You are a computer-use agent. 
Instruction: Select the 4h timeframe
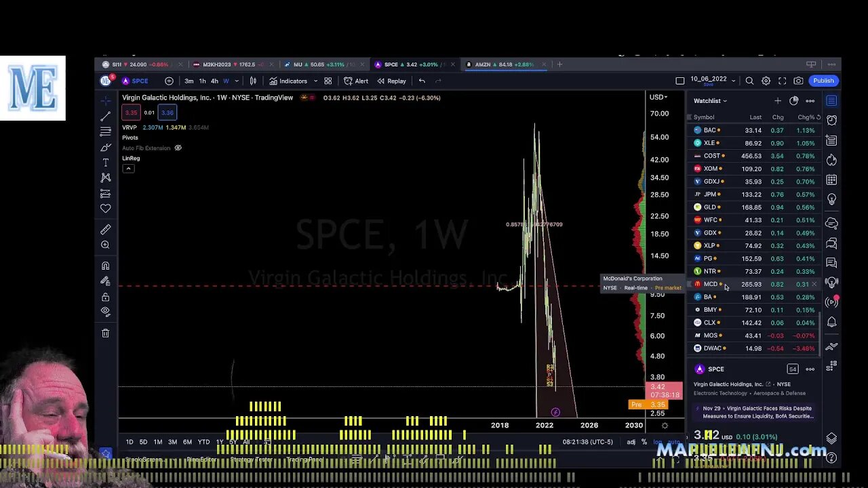(214, 81)
